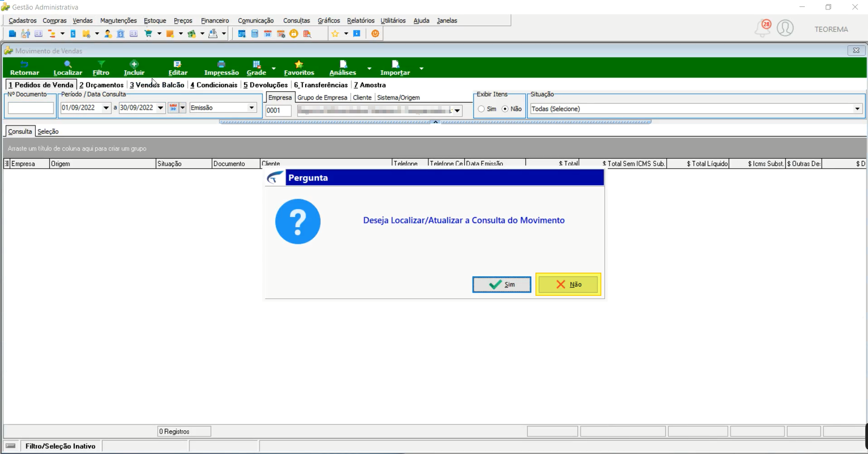Open the user profile avatar icon

[785, 28]
